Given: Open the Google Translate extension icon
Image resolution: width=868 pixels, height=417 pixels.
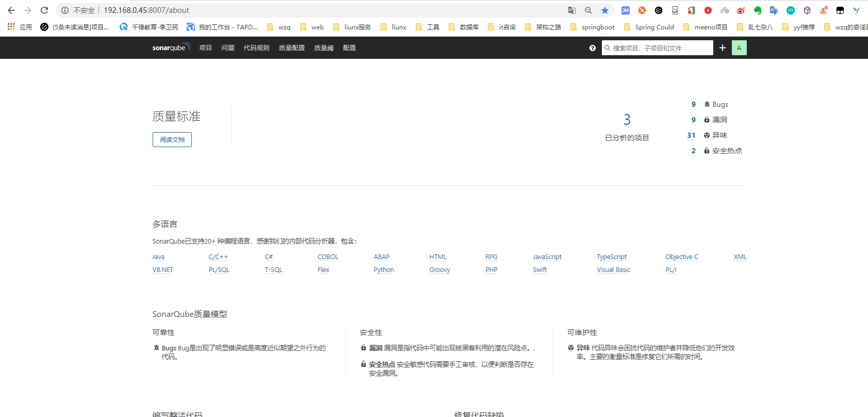Looking at the screenshot, I should click(x=774, y=10).
